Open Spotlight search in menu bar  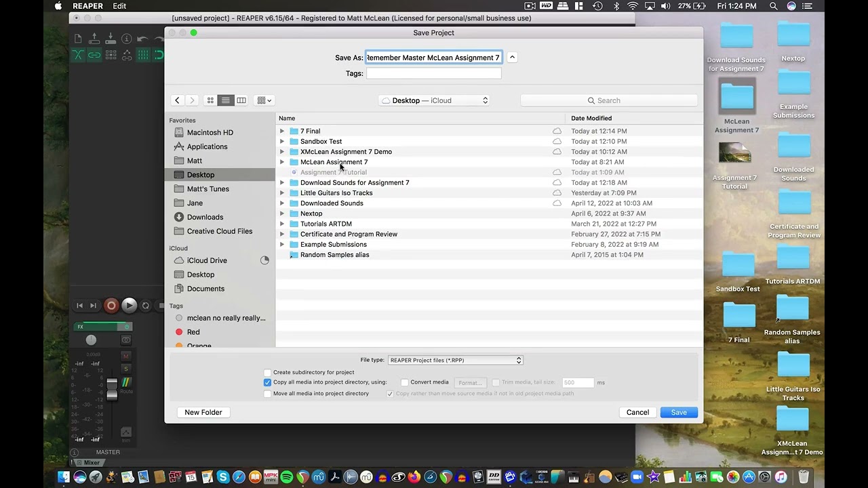point(774,6)
